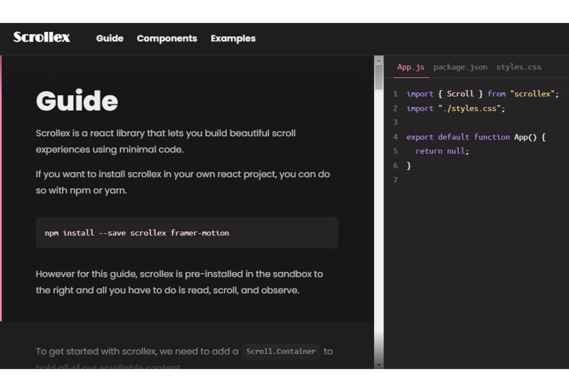Click the npm install command code block
The height and width of the screenshot is (392, 569).
[187, 233]
